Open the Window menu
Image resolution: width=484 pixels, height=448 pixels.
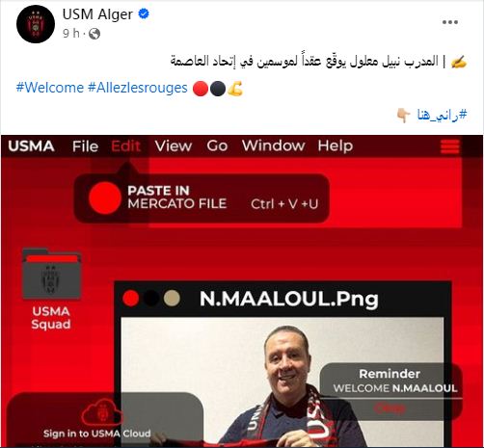273,145
